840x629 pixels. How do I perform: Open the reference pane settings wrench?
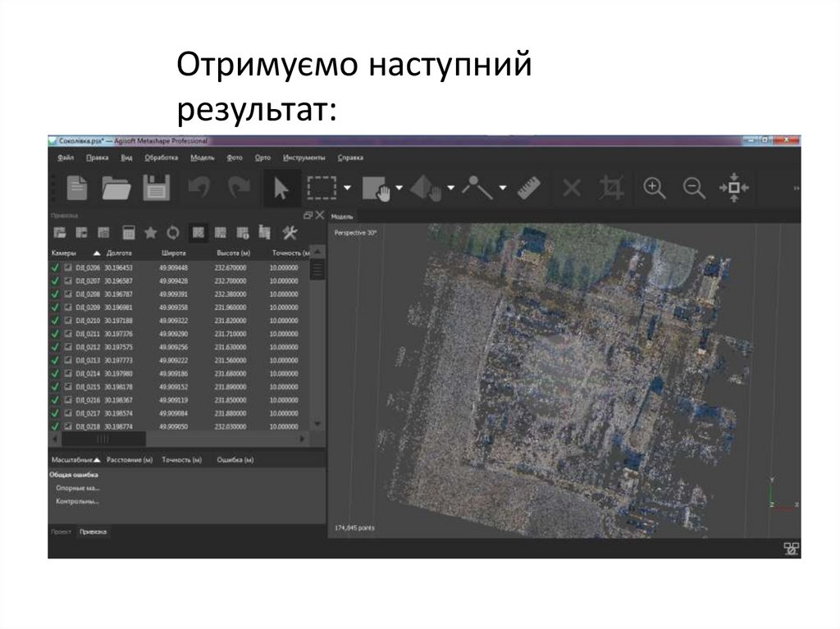[x=290, y=232]
